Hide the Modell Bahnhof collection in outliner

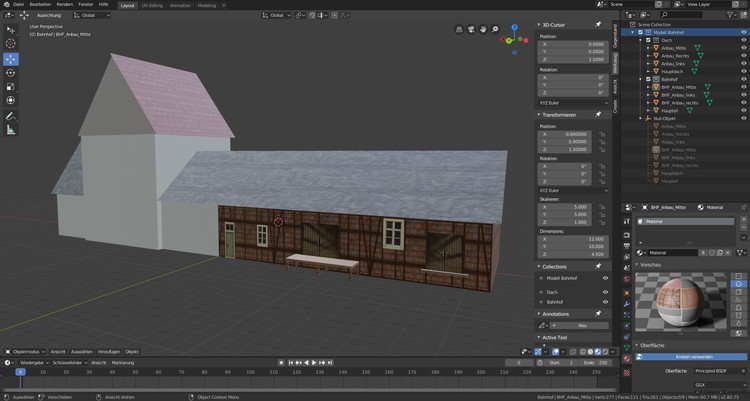click(x=743, y=32)
